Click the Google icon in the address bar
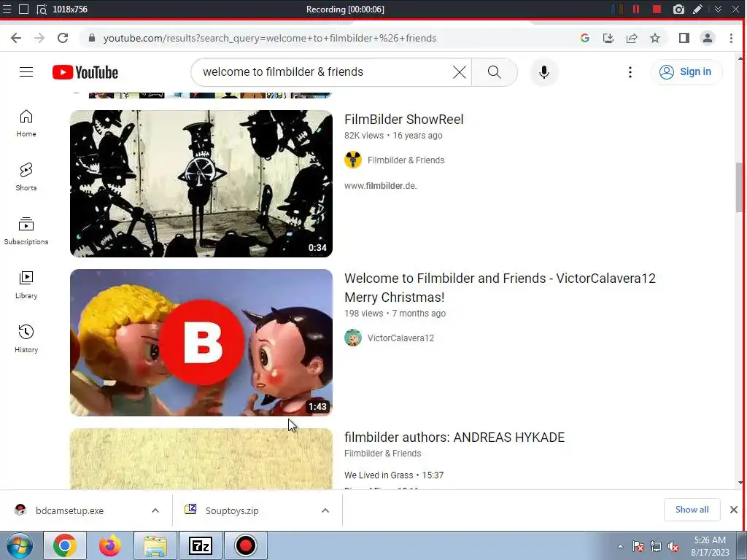The image size is (747, 560). pos(585,38)
